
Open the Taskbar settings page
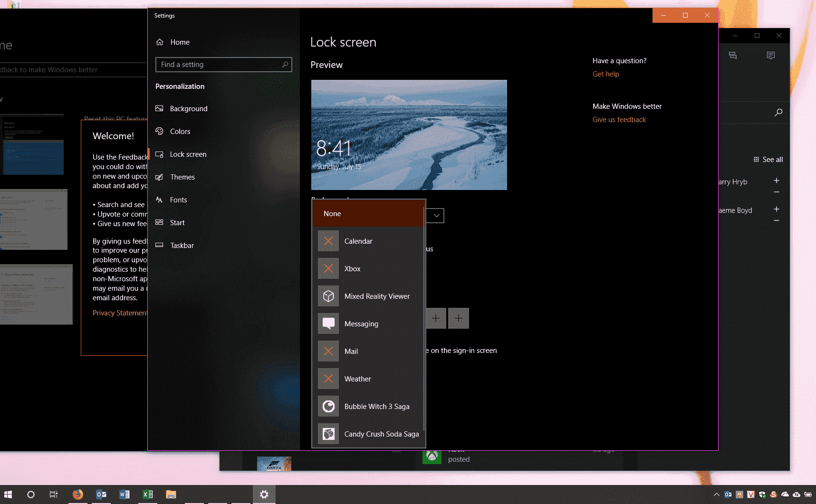pos(182,246)
